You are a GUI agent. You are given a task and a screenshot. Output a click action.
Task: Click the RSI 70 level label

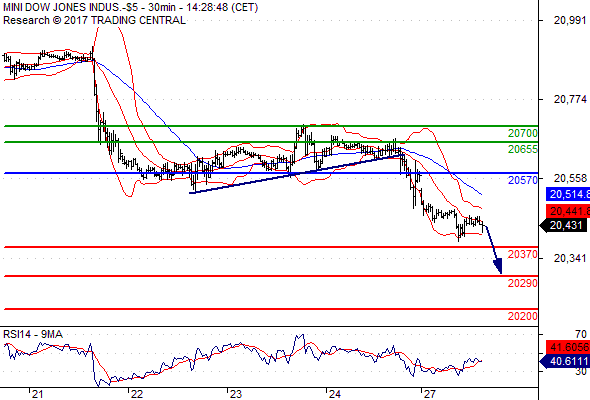[581, 334]
